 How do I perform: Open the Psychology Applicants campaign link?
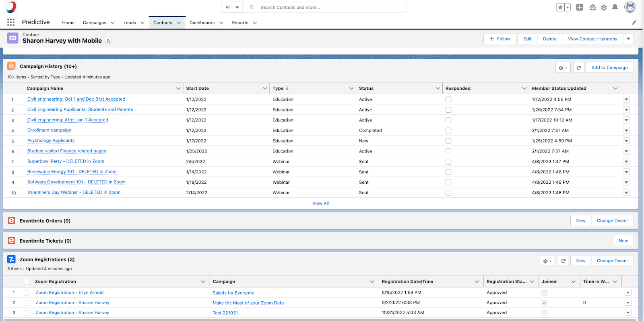51,141
